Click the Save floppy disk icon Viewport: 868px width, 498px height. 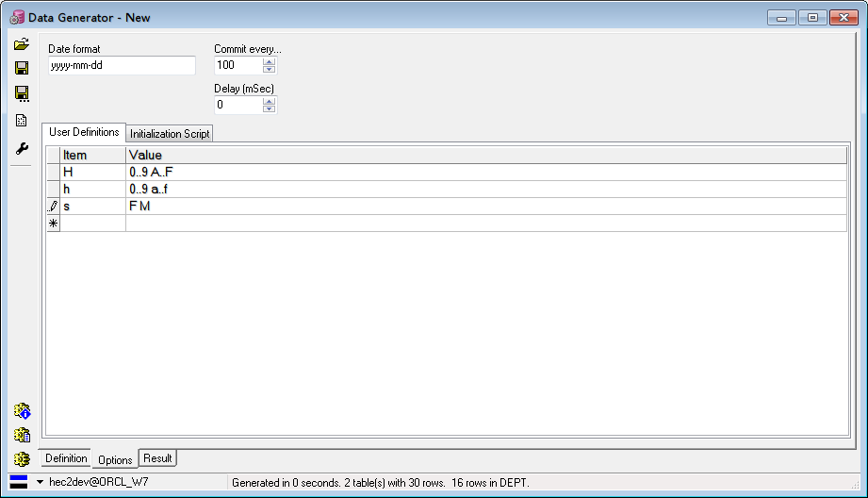click(x=22, y=68)
